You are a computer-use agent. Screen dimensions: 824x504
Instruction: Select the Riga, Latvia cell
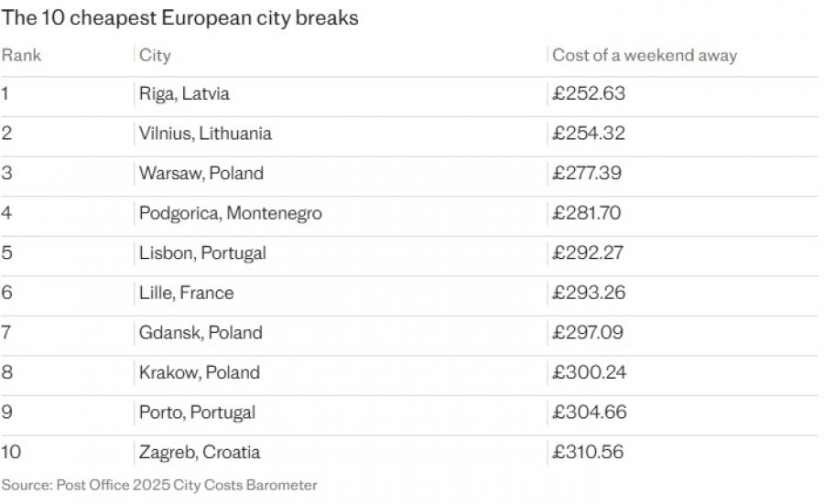tap(184, 94)
